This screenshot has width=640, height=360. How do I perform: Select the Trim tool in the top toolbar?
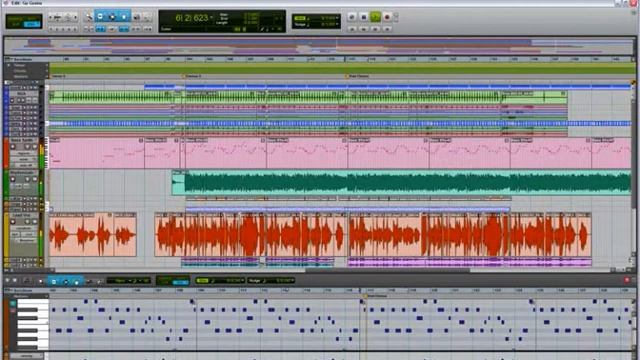click(x=100, y=17)
